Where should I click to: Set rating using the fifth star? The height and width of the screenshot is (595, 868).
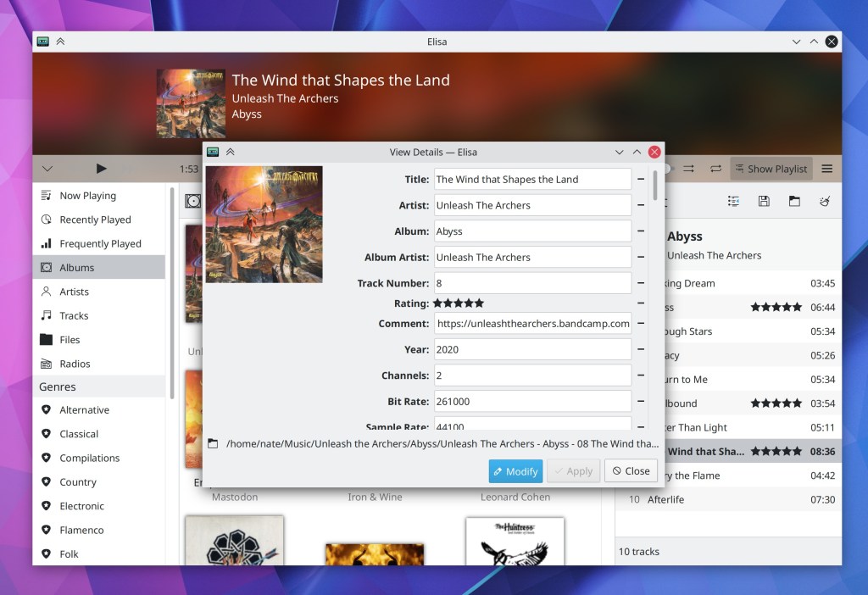(479, 303)
